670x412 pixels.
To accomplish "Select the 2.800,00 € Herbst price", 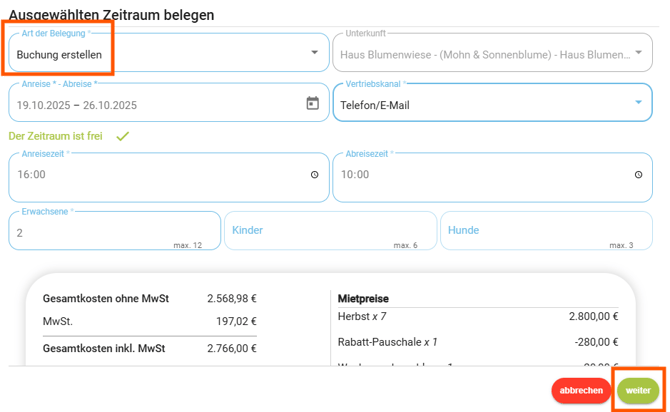I will click(x=594, y=317).
